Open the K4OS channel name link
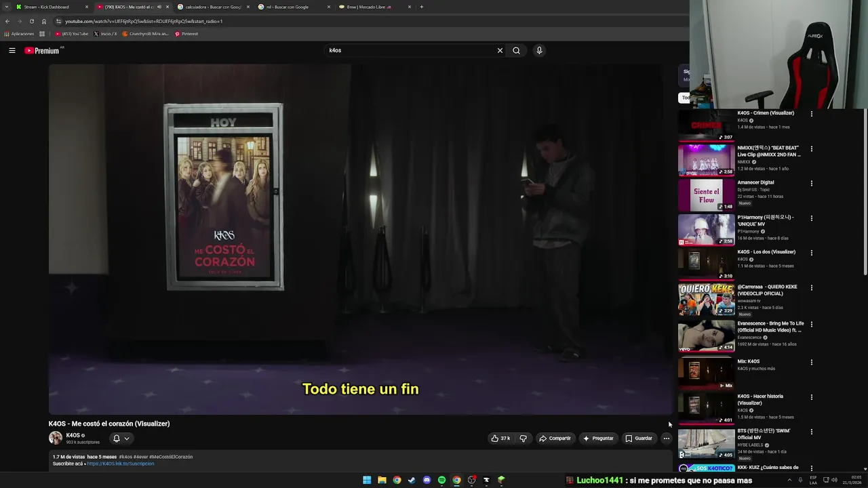 (x=73, y=435)
